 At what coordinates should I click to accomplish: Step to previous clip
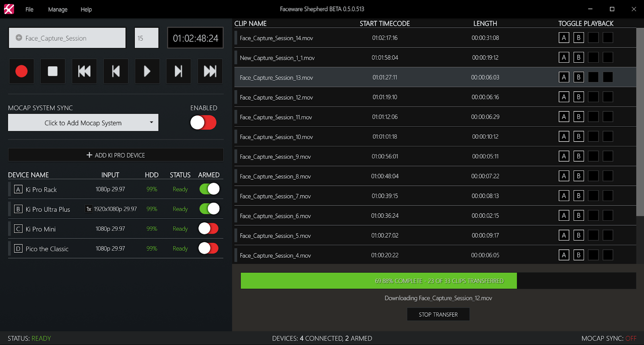coord(116,71)
